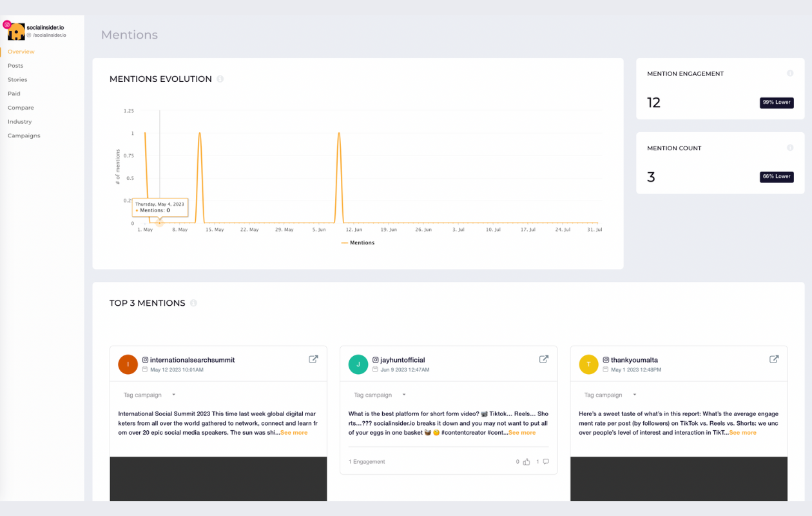Click info icon on Mention Engagement card

790,74
